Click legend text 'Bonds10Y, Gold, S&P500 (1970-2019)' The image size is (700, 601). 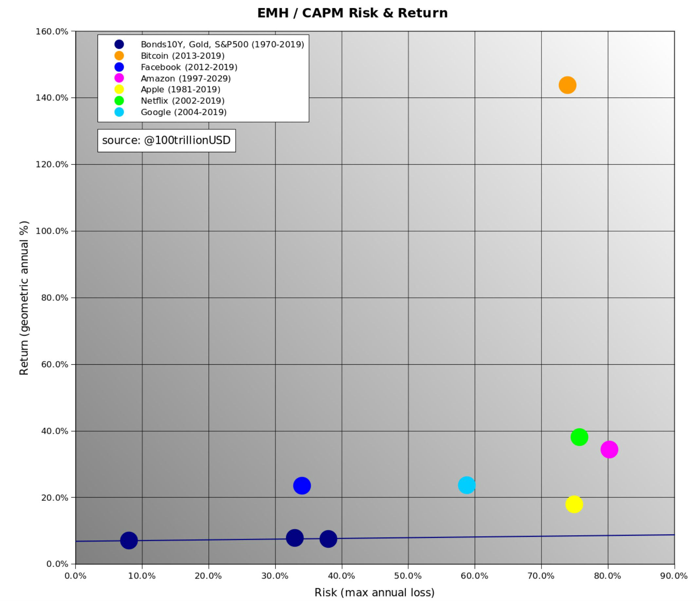[222, 45]
